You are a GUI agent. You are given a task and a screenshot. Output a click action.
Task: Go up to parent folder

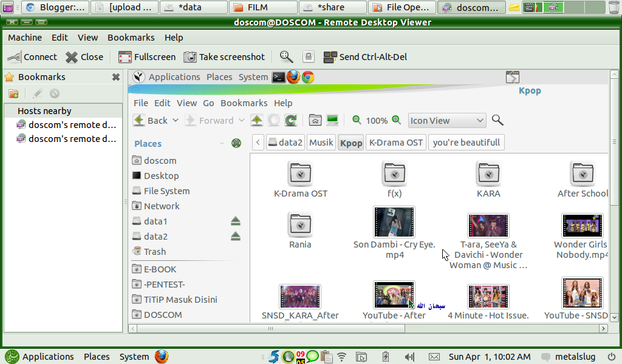click(257, 120)
